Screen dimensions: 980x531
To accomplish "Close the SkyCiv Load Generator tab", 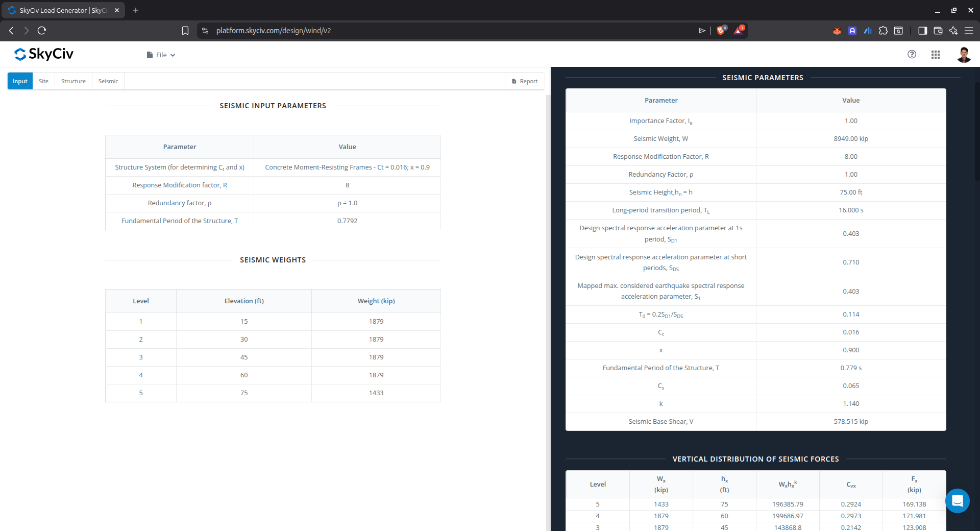I will [x=117, y=10].
